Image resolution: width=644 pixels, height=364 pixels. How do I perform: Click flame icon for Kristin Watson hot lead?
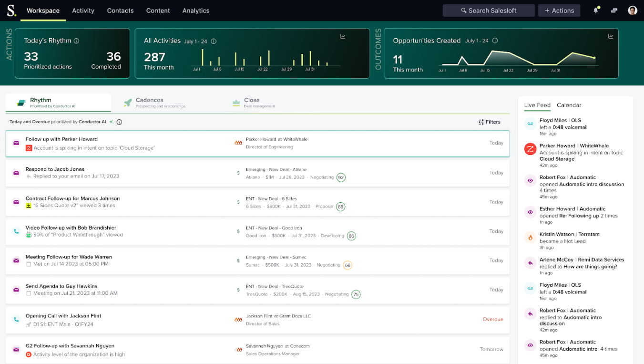[530, 237]
